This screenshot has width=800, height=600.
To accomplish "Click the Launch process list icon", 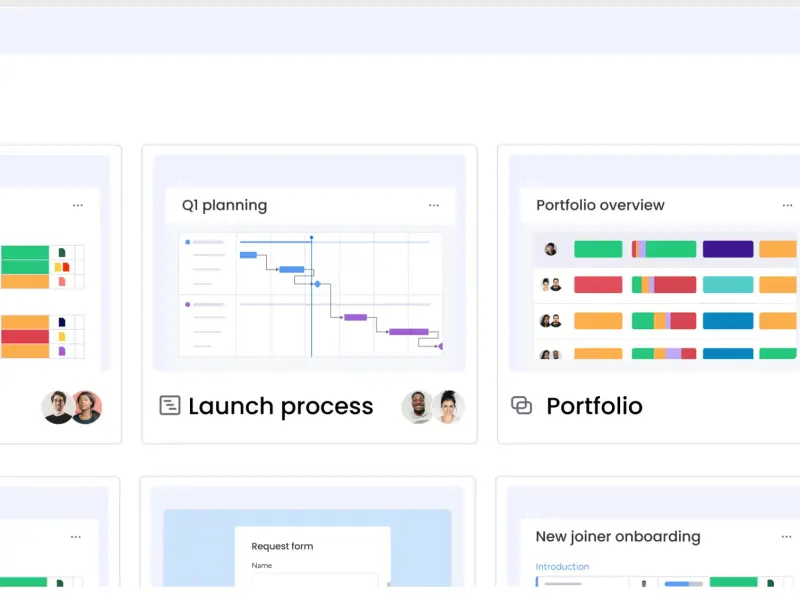I will coord(170,405).
